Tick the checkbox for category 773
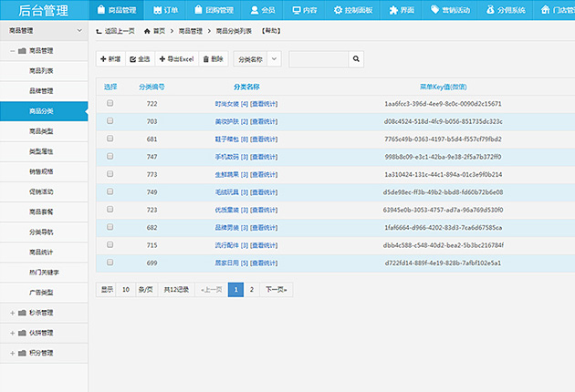 click(x=110, y=174)
